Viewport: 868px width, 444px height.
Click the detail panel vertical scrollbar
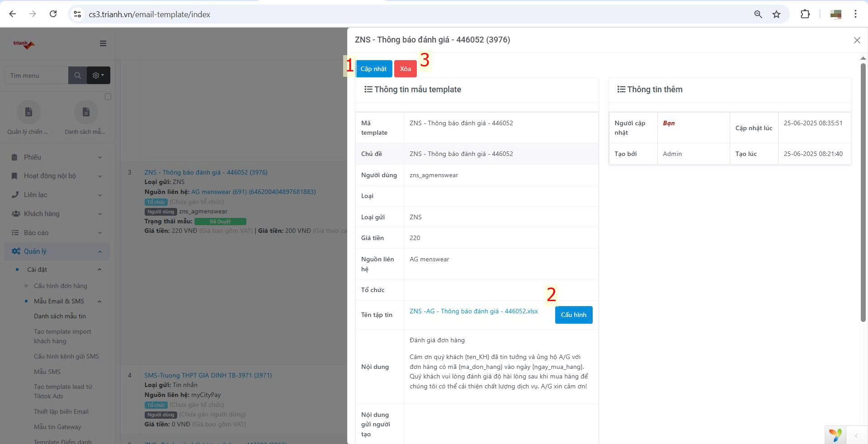[x=863, y=192]
